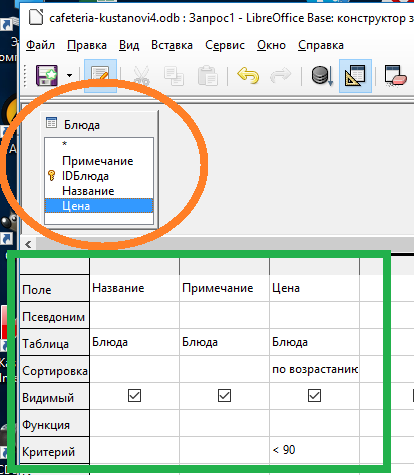Uncheck Видимый checkbox for Примечание column
This screenshot has height=475, width=414.
coord(224,396)
